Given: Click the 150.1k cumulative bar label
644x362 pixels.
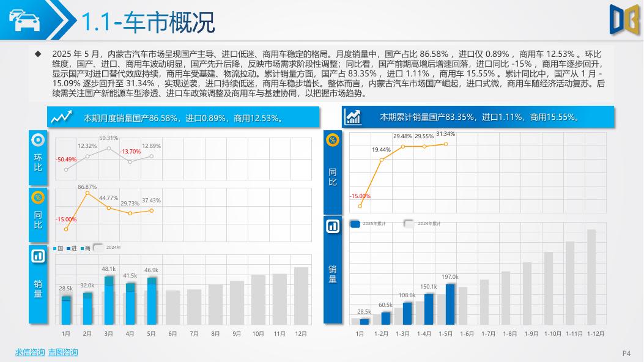Looking at the screenshot, I should [428, 286].
